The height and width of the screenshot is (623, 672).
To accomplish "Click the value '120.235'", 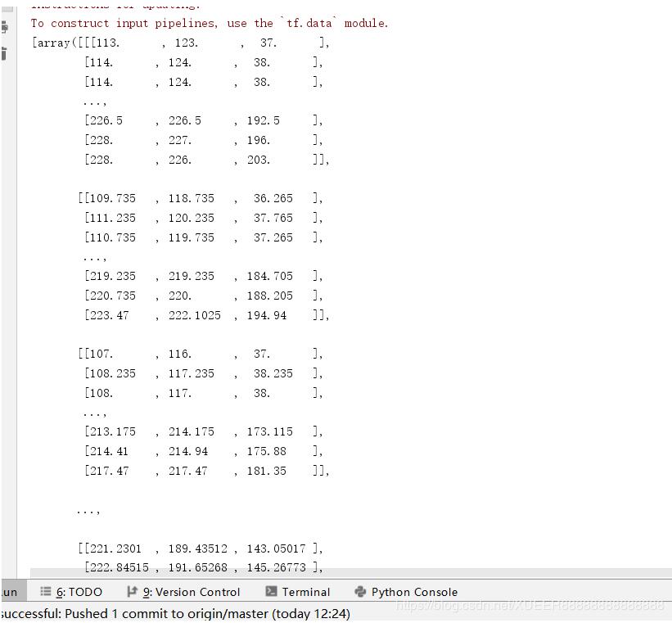I will click(x=192, y=218).
